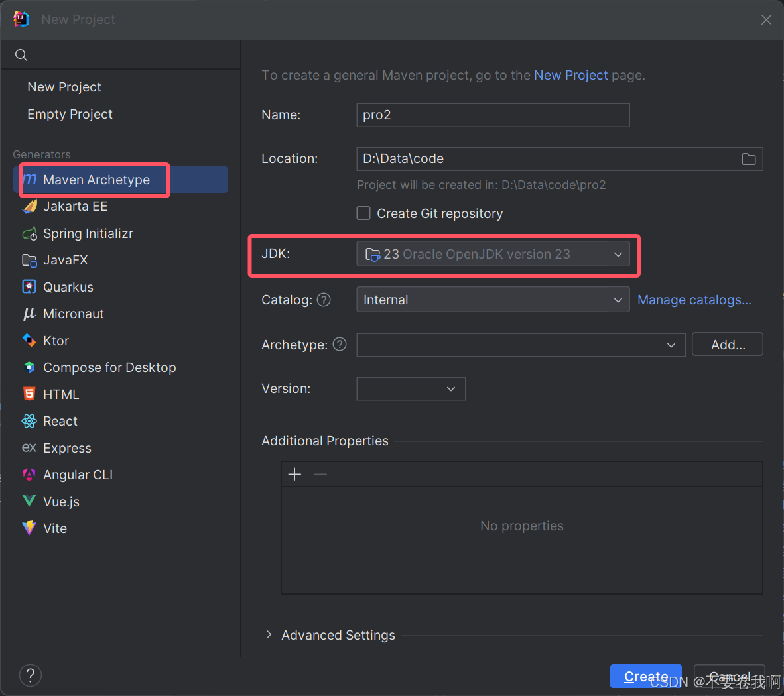Enable Create Git repository checkbox
Viewport: 784px width, 696px height.
tap(363, 213)
